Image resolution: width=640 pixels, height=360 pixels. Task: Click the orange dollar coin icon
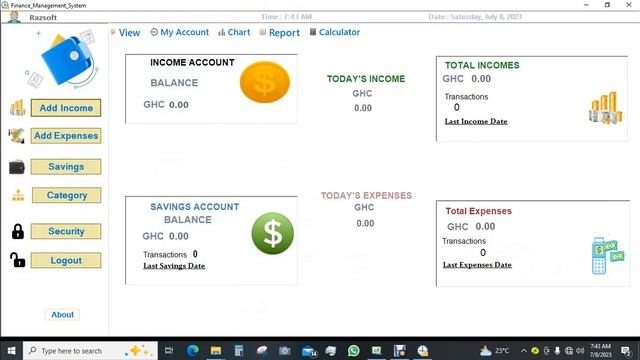[264, 82]
